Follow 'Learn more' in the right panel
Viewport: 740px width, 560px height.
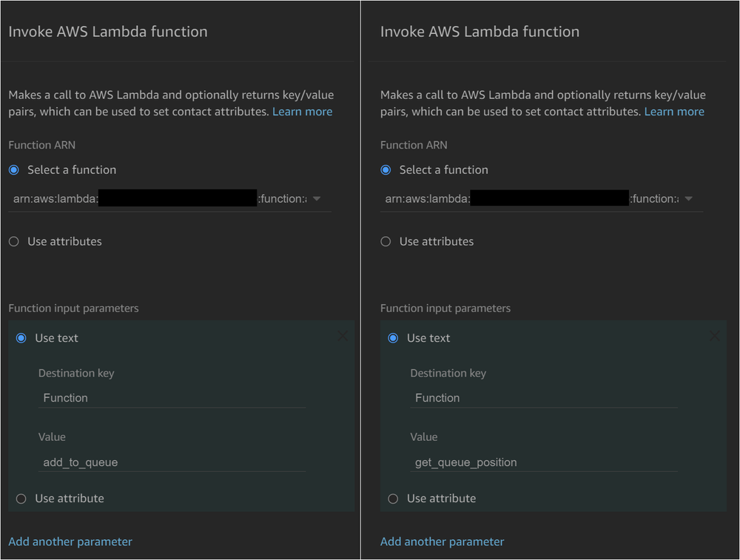click(674, 111)
